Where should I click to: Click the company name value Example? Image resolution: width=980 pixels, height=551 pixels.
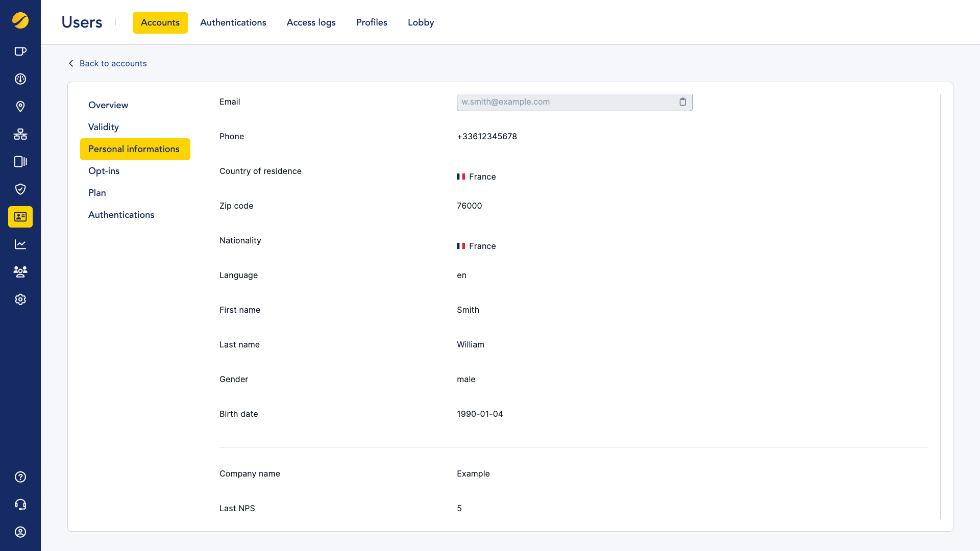(x=473, y=473)
